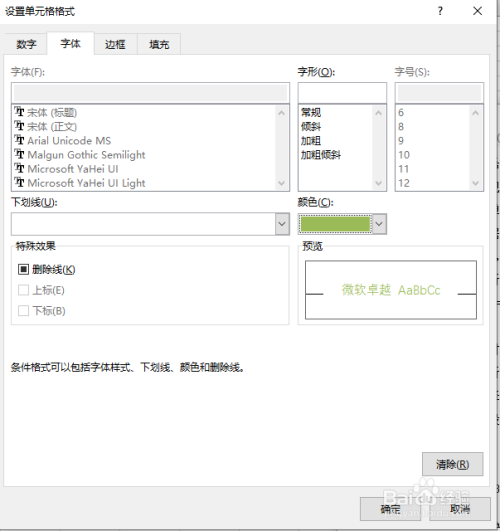Choose 宋体 (标题) from font list
The width and height of the screenshot is (500, 531).
pos(52,112)
